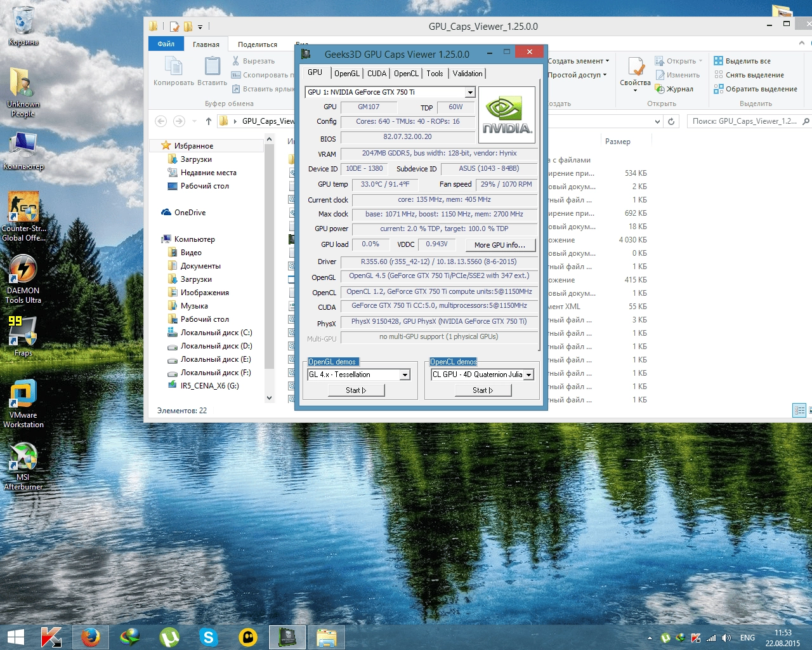Open quick access toolbar customize arrow
The width and height of the screenshot is (812, 650).
[x=200, y=27]
